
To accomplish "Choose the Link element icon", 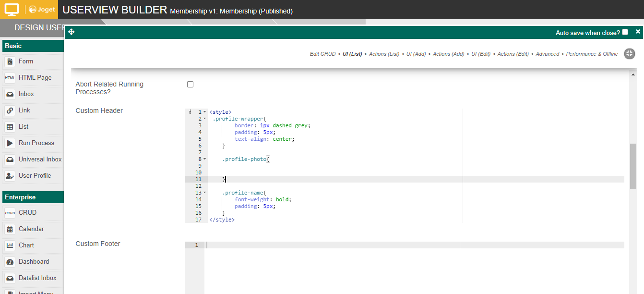I will [x=10, y=110].
